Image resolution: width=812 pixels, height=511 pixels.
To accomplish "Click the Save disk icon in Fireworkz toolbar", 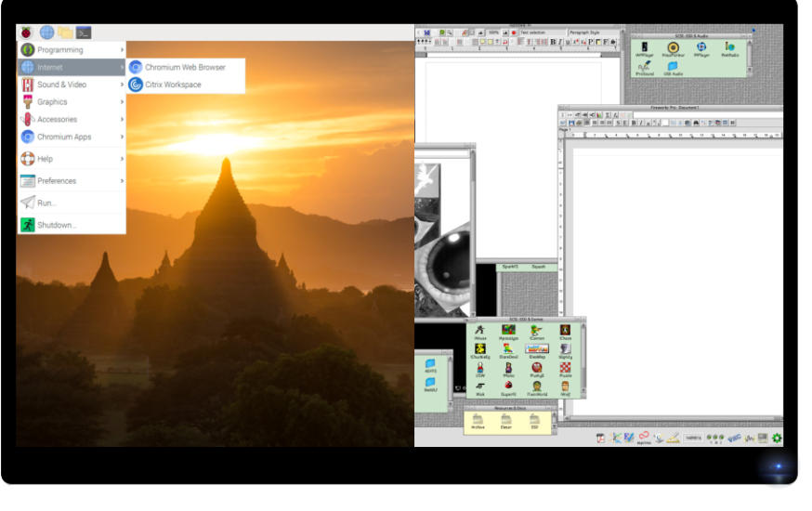I will (x=571, y=124).
